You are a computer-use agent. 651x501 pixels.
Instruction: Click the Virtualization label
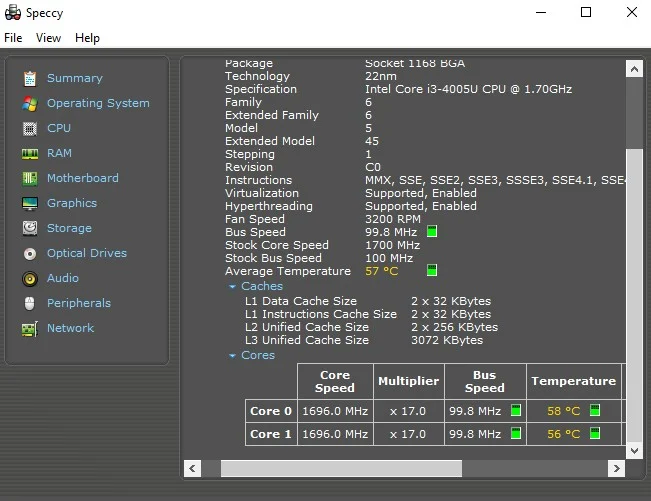click(262, 193)
